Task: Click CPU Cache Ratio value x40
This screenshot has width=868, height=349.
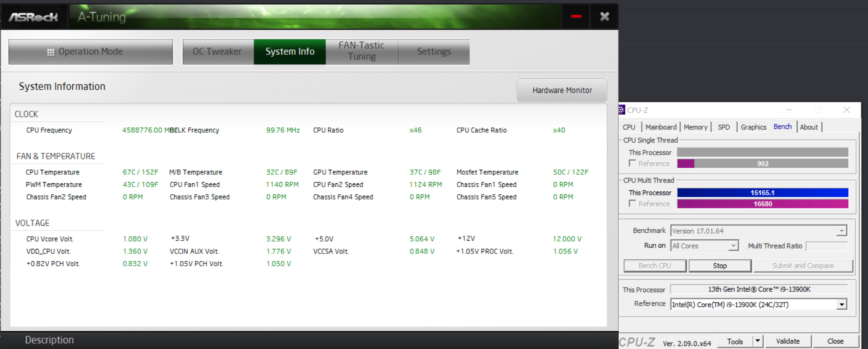Action: pos(559,130)
